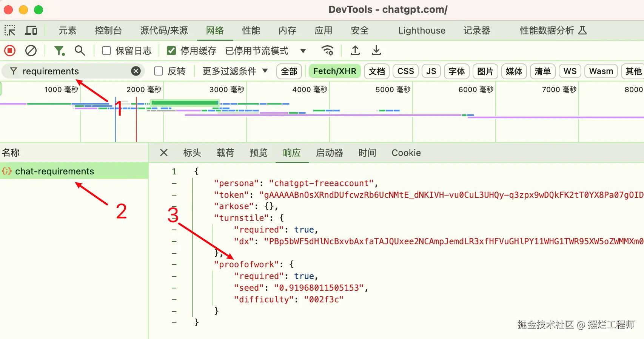
Task: Click the "persona" value chatgpt-freeaccount
Action: pos(321,183)
